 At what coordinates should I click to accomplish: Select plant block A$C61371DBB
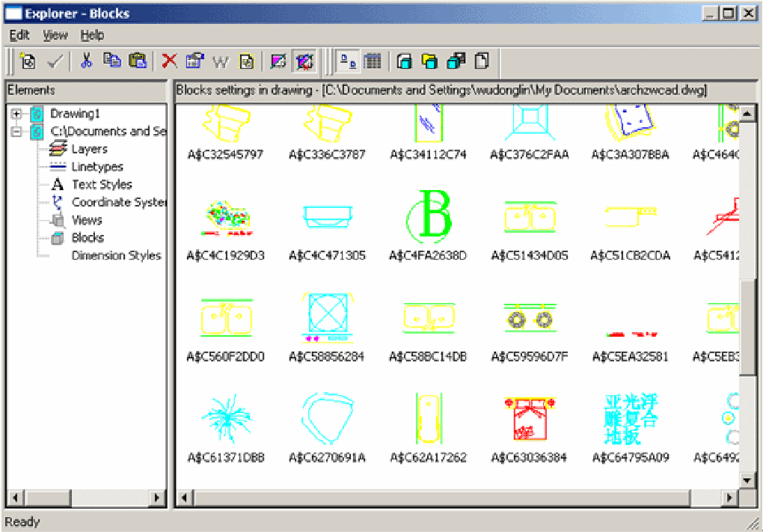coord(226,419)
